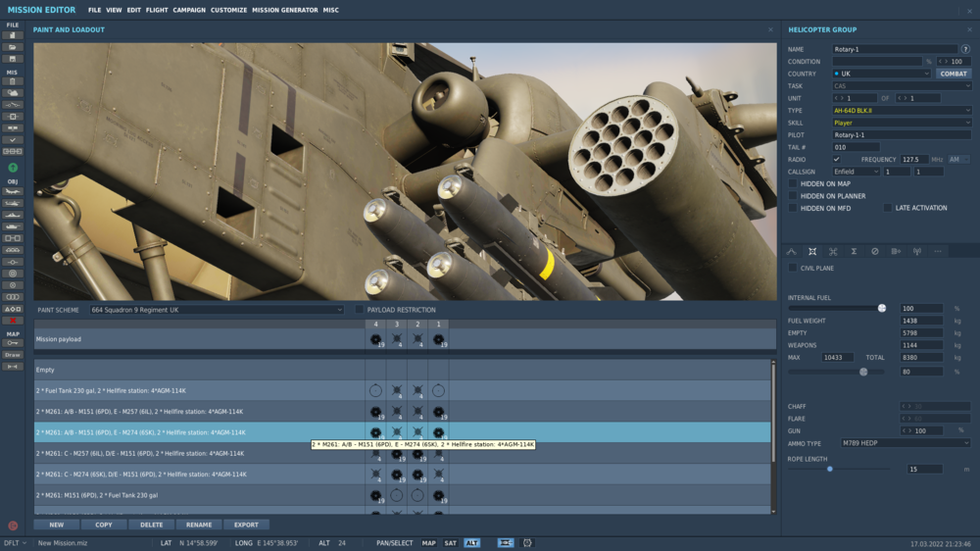Open the three-dots more tab
Screen dimensions: 980x551
click(938, 251)
